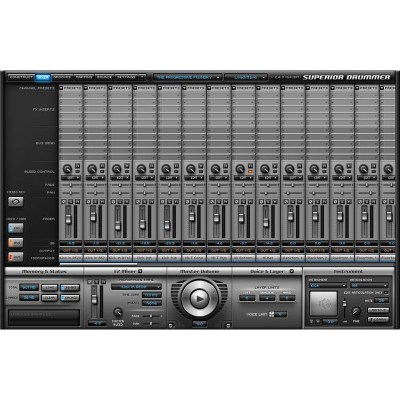400x400 pixels.
Task: Go to the Mapping tab
Action: tap(84, 77)
